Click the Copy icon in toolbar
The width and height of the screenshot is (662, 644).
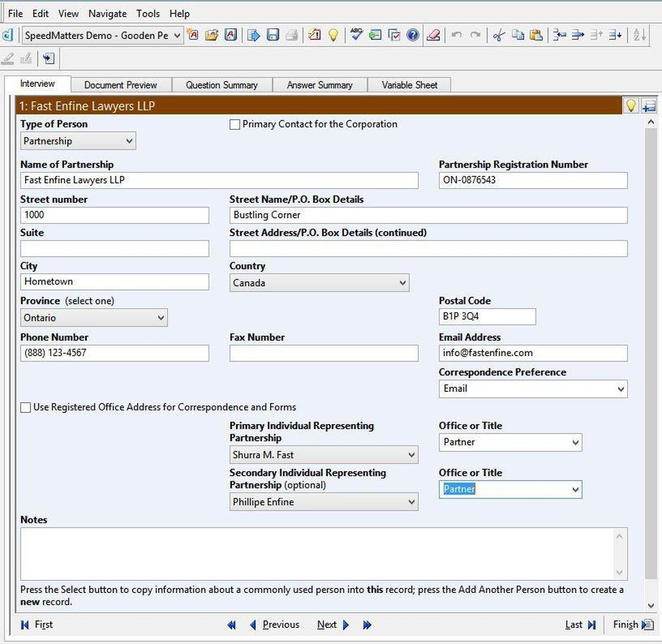(x=518, y=35)
